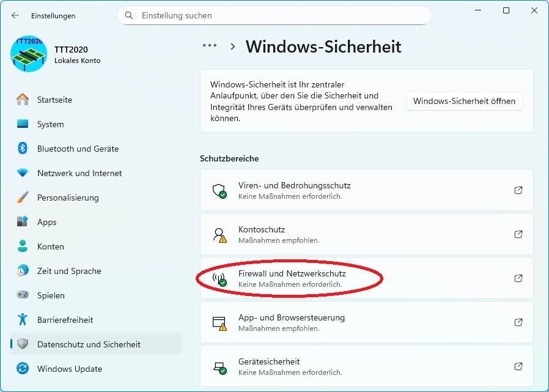Click the breadcrumb chevron arrow
The width and height of the screenshot is (549, 392).
pos(232,46)
